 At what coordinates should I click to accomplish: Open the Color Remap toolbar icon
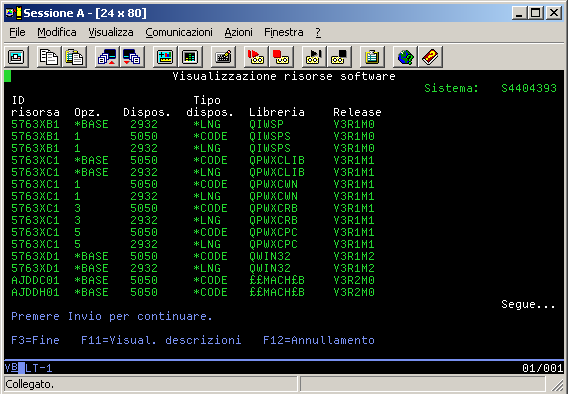190,57
